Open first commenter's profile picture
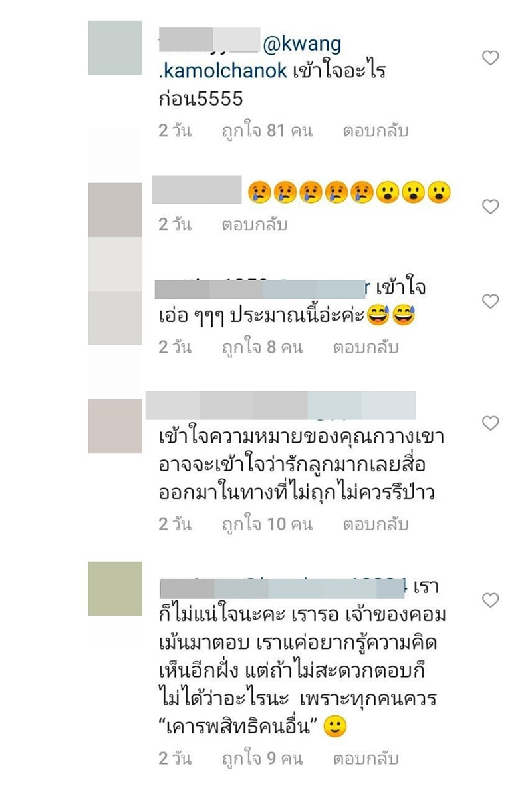Screen dimensions: 532x796 [115, 48]
